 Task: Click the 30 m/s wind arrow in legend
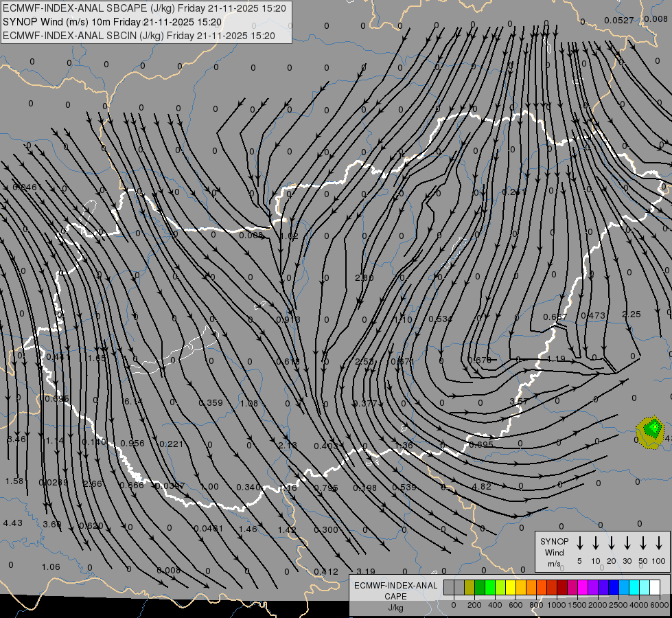click(x=627, y=543)
